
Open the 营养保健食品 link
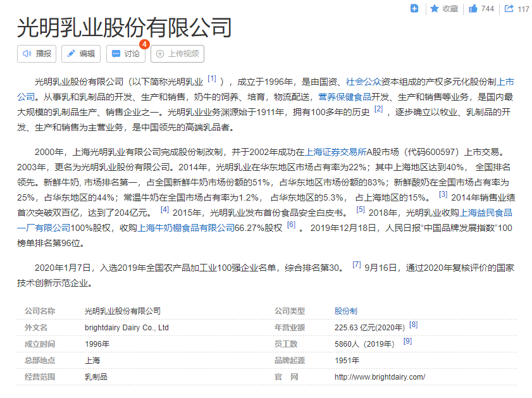345,97
